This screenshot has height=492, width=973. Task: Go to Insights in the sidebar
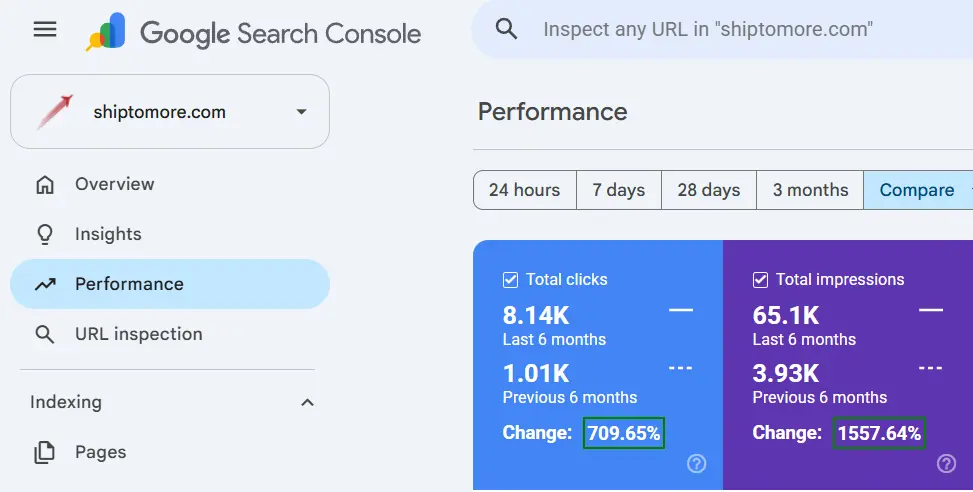tap(170, 234)
